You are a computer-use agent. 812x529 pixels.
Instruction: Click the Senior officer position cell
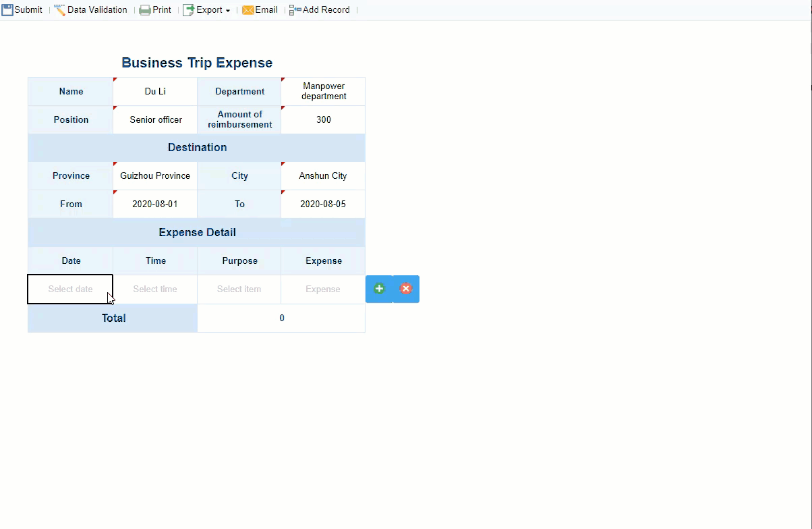tap(156, 120)
